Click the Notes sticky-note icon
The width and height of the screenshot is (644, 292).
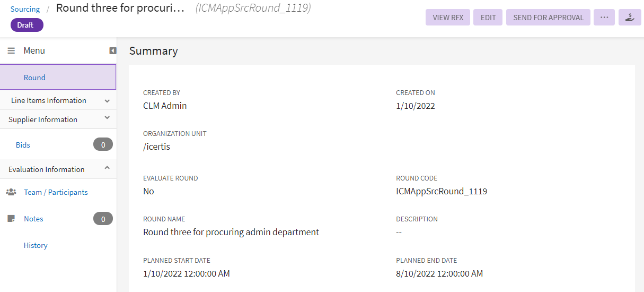click(11, 219)
